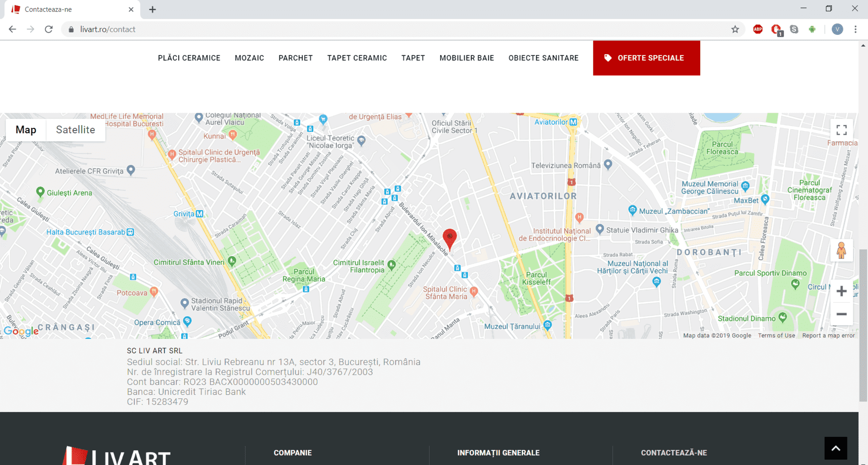Reload the current page

[x=49, y=30]
